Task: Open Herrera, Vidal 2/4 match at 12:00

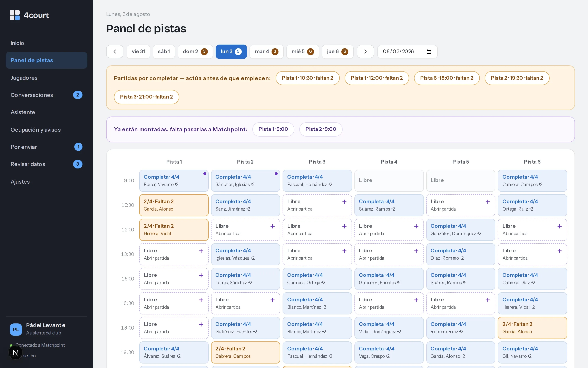Action: 174,230
